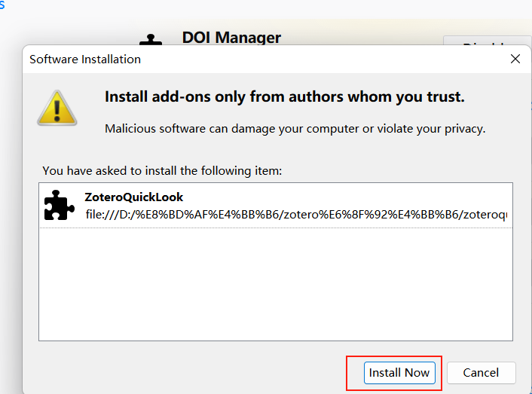Click the empty title bar area beside the close button
The image size is (532, 394).
[324, 59]
